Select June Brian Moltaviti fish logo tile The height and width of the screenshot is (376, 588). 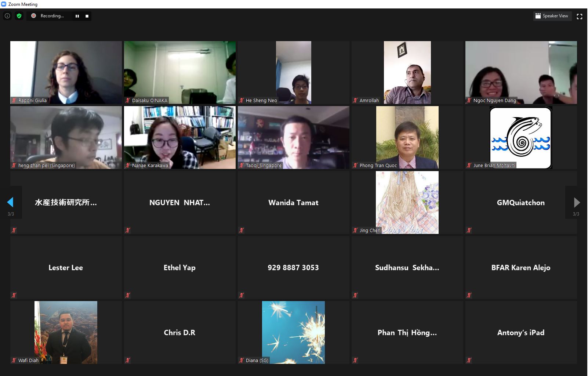point(521,137)
